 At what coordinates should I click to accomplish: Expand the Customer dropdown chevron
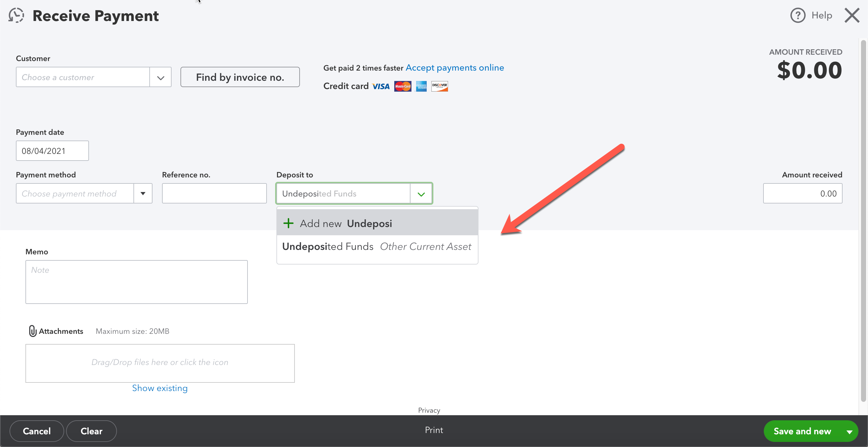click(x=160, y=78)
